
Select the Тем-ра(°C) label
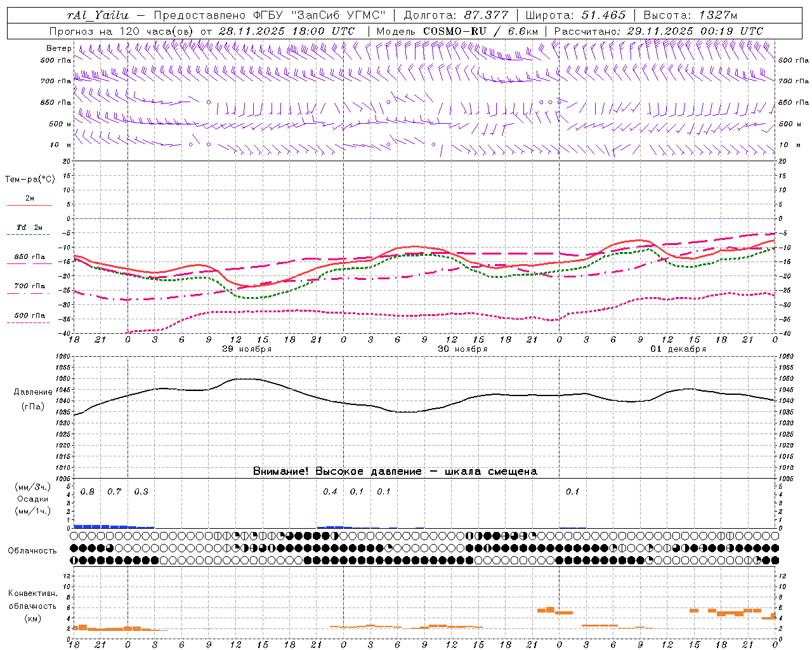30,179
